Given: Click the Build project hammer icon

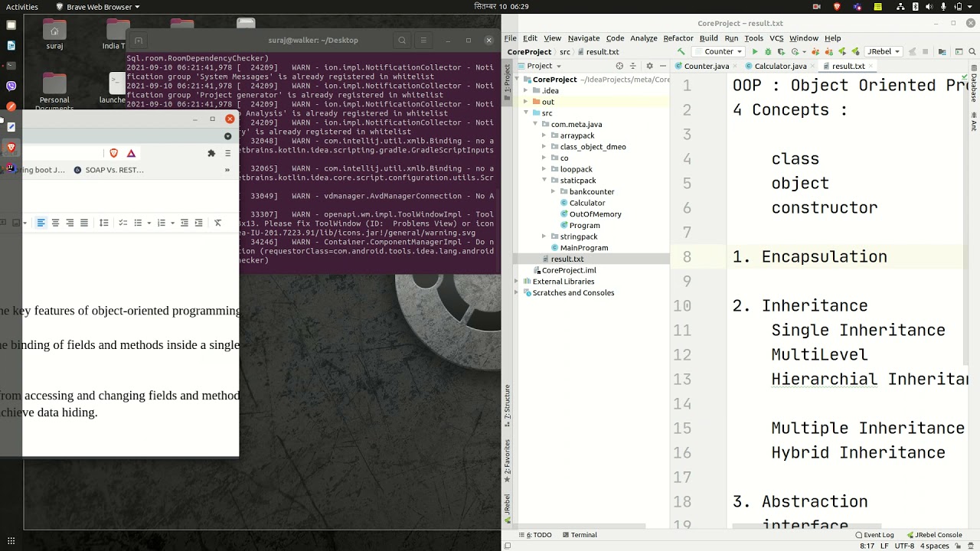Looking at the screenshot, I should pos(681,52).
